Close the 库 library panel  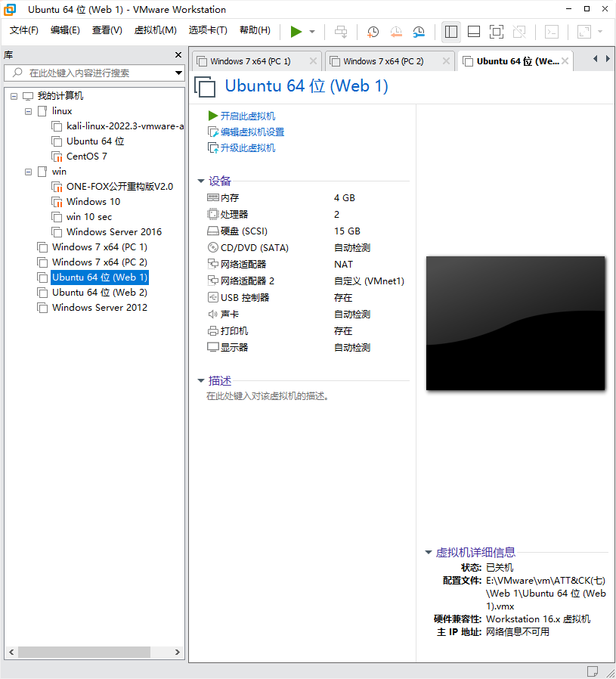tap(178, 55)
